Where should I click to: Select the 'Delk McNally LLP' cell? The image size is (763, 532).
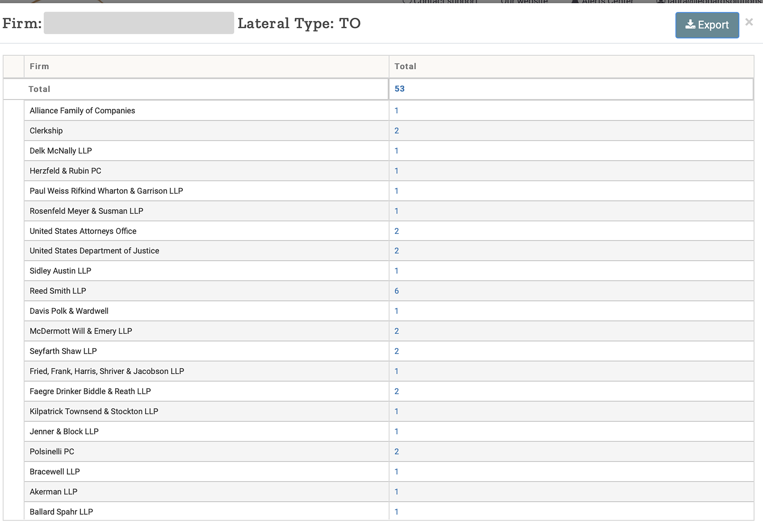(x=206, y=151)
